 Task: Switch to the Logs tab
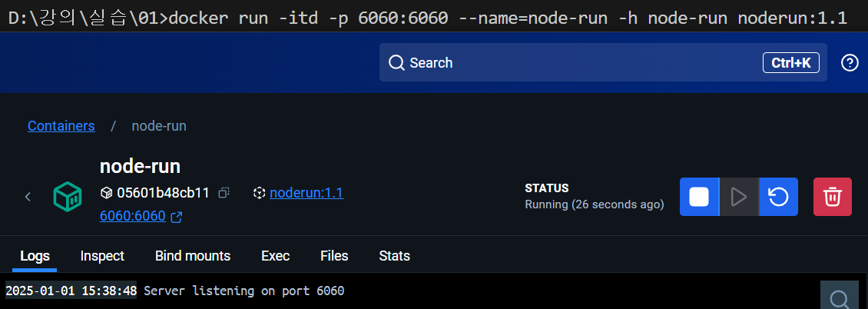[35, 256]
